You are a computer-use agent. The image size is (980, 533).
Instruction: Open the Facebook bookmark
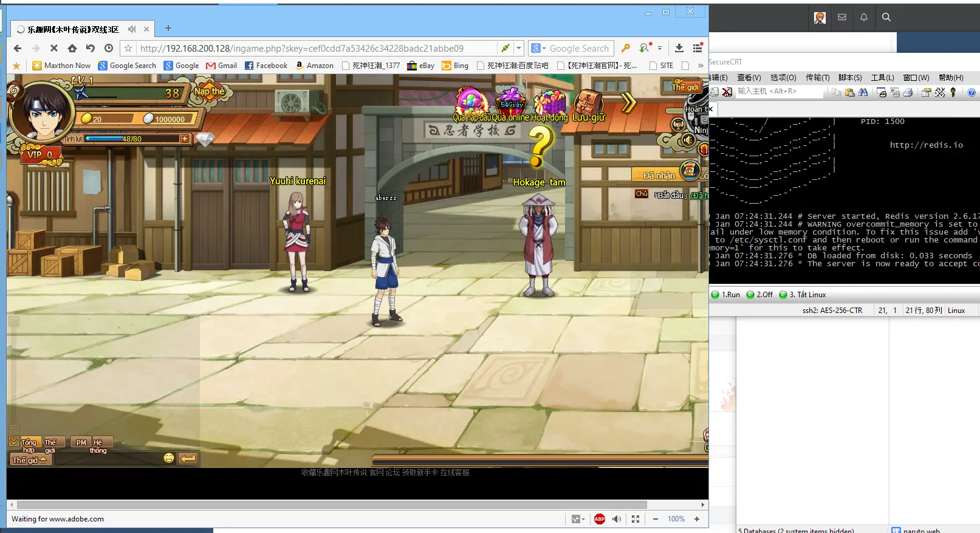click(x=266, y=66)
